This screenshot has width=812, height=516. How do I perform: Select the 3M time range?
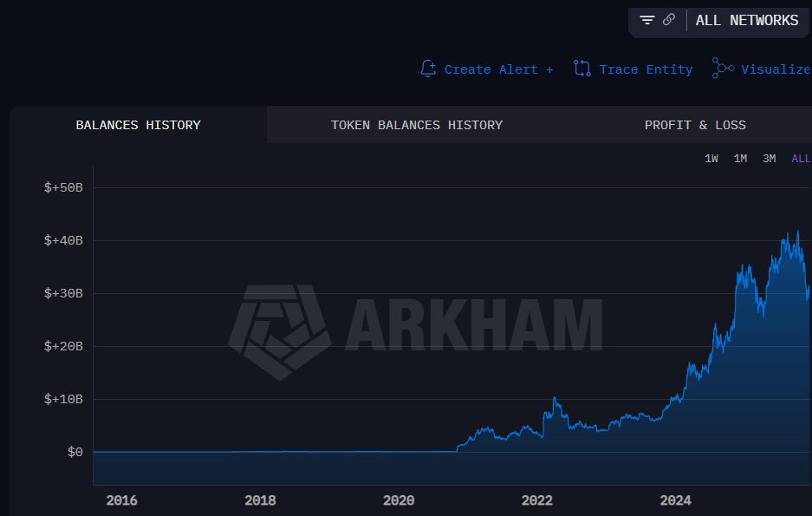[x=769, y=159]
